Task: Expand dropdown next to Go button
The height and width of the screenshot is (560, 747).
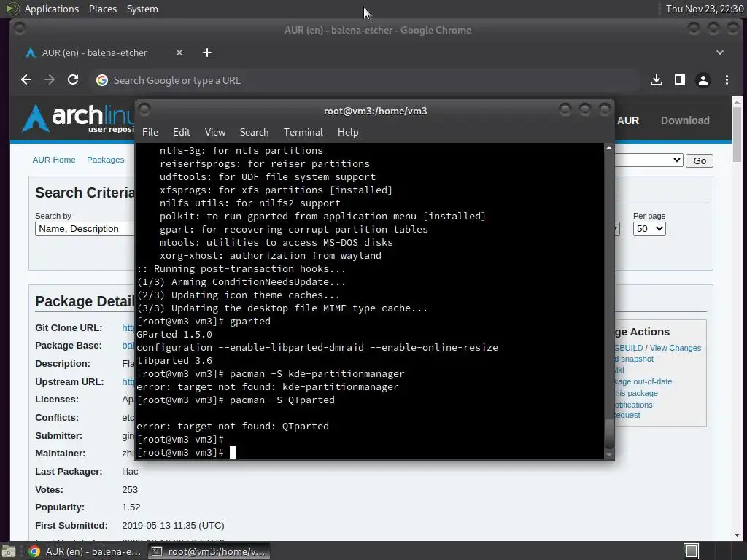Action: pyautogui.click(x=649, y=160)
